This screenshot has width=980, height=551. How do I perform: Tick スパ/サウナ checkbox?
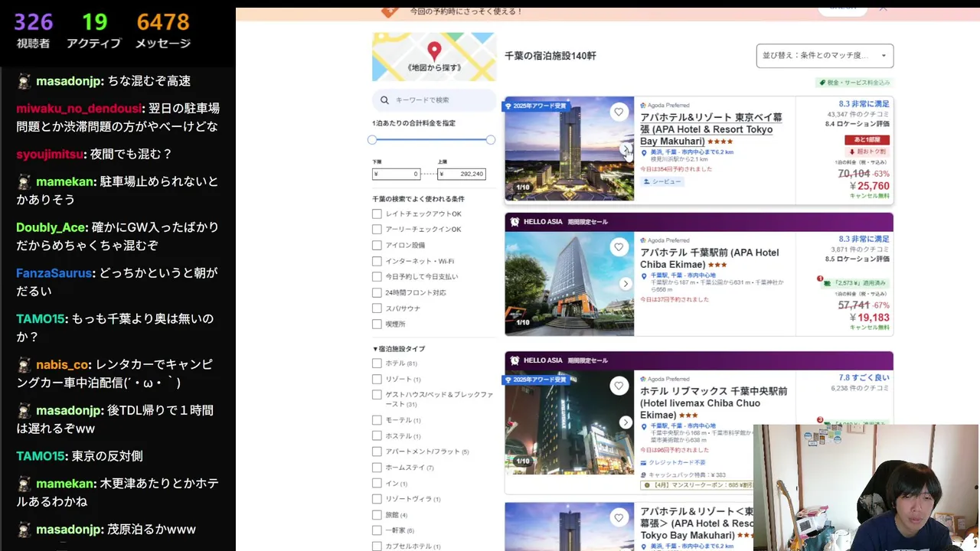(377, 308)
